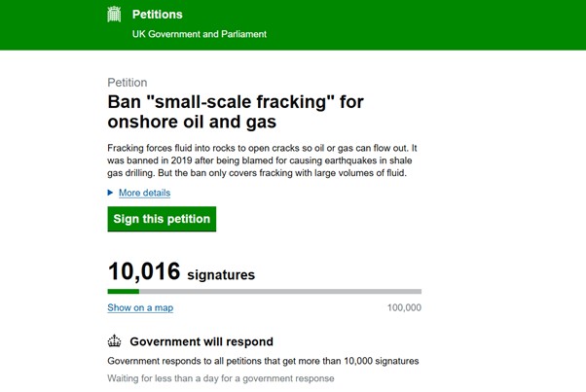Click the 10,016 signature count number
The height and width of the screenshot is (392, 586).
(143, 271)
